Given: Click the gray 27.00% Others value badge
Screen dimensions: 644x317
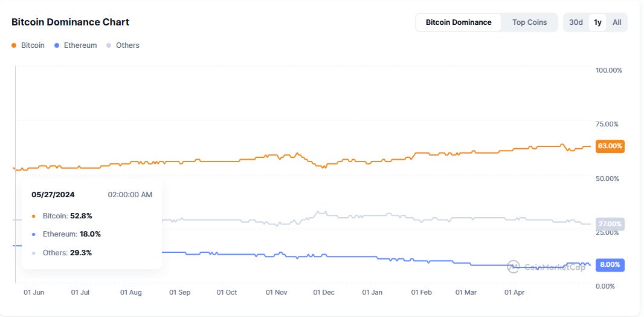Looking at the screenshot, I should point(610,224).
